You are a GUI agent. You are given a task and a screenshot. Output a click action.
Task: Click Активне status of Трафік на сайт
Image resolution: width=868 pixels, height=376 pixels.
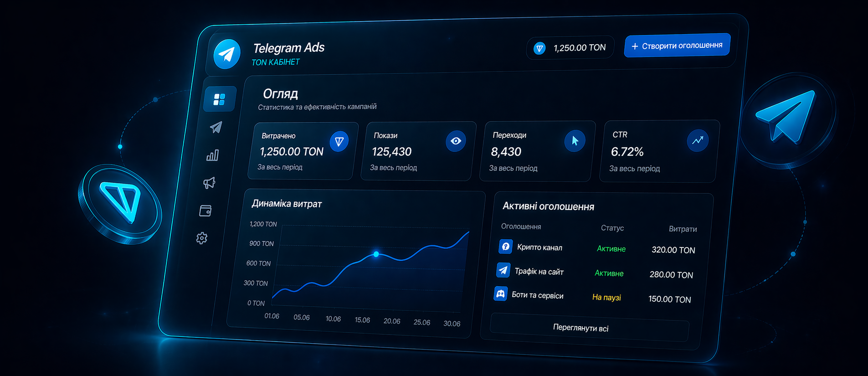tap(609, 273)
